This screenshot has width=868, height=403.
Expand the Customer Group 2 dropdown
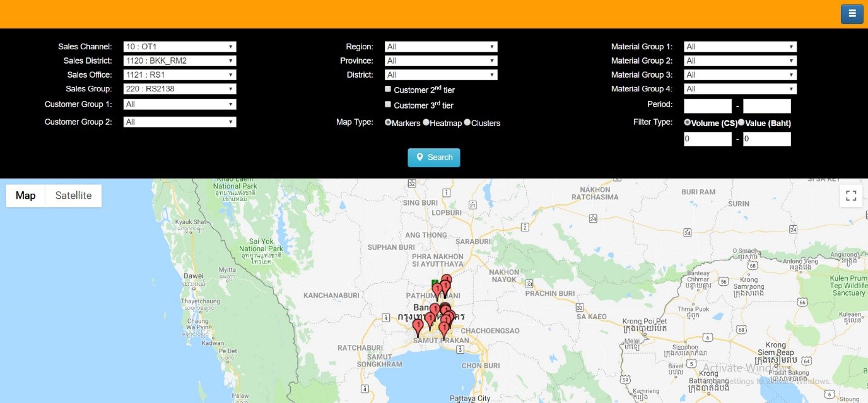click(180, 122)
